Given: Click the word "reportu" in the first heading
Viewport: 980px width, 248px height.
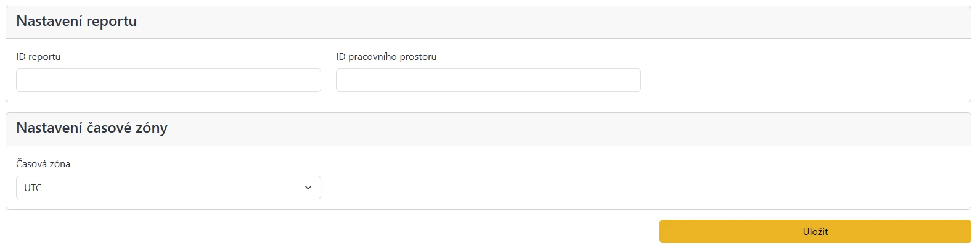Looking at the screenshot, I should [112, 22].
